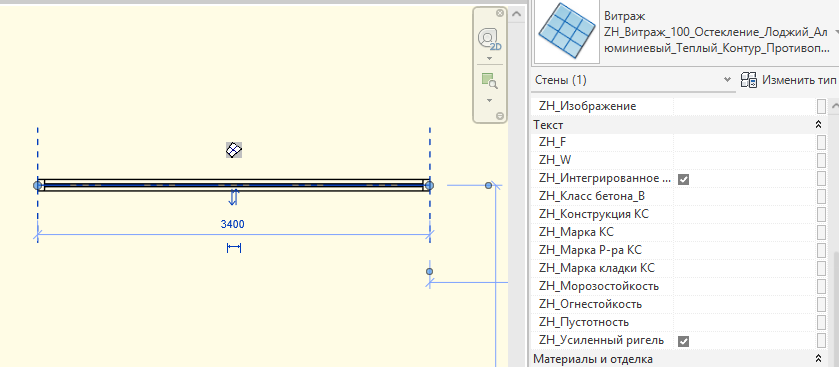Toggle the ZH_Интегрированное checkbox
The width and height of the screenshot is (839, 367).
click(683, 179)
